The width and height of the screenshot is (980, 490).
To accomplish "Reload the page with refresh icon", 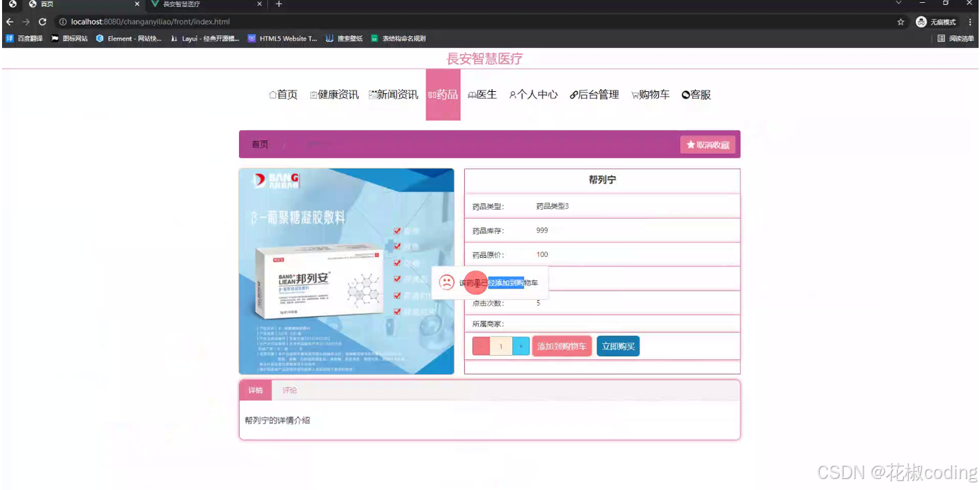I will click(x=42, y=22).
